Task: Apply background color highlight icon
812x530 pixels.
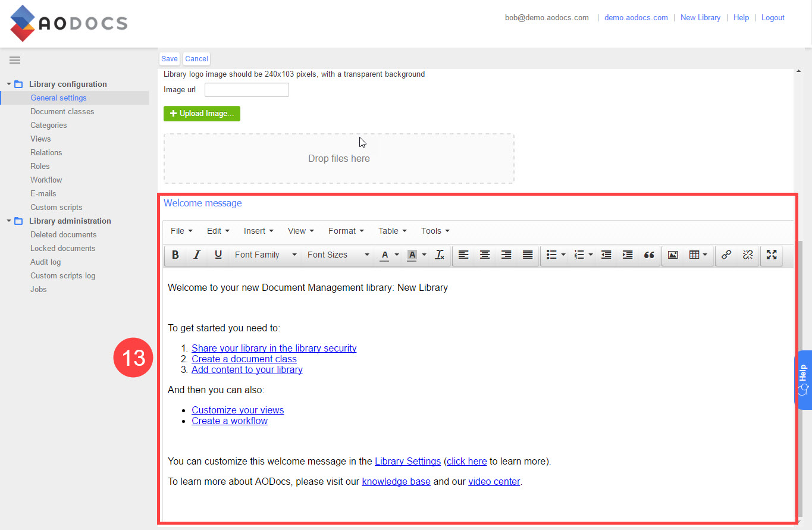Action: click(x=412, y=255)
